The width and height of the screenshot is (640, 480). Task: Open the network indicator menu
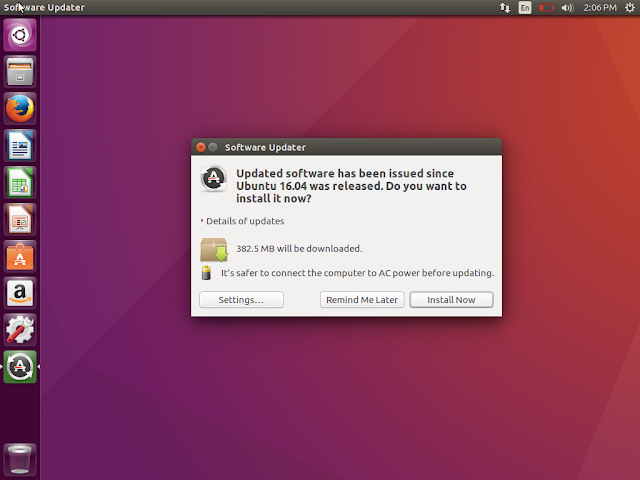(x=505, y=7)
